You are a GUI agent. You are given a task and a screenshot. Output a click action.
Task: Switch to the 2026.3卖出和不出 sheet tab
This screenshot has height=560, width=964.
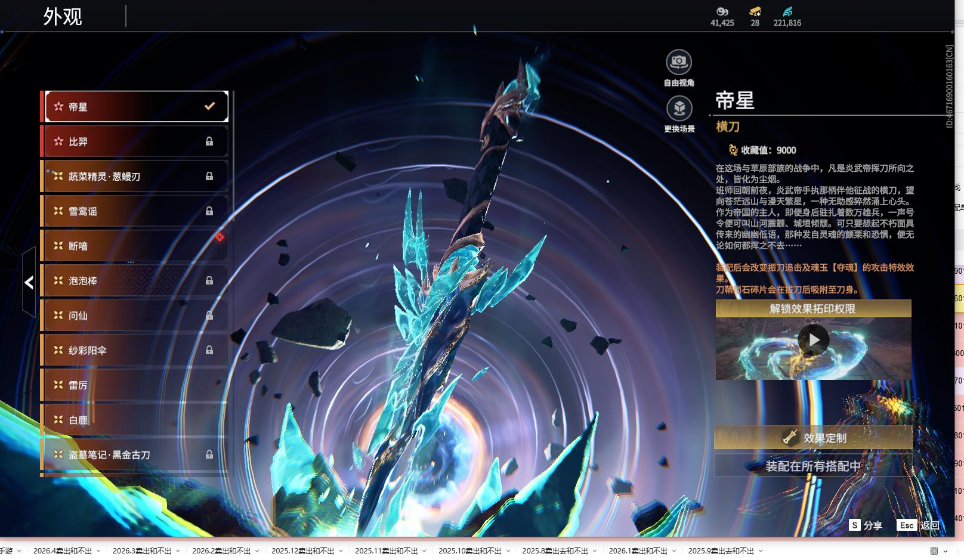(141, 551)
